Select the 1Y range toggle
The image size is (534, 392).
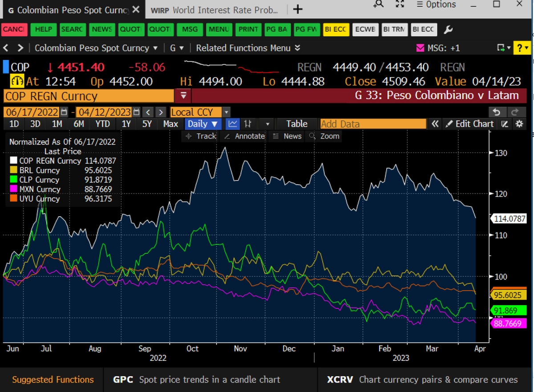(126, 124)
